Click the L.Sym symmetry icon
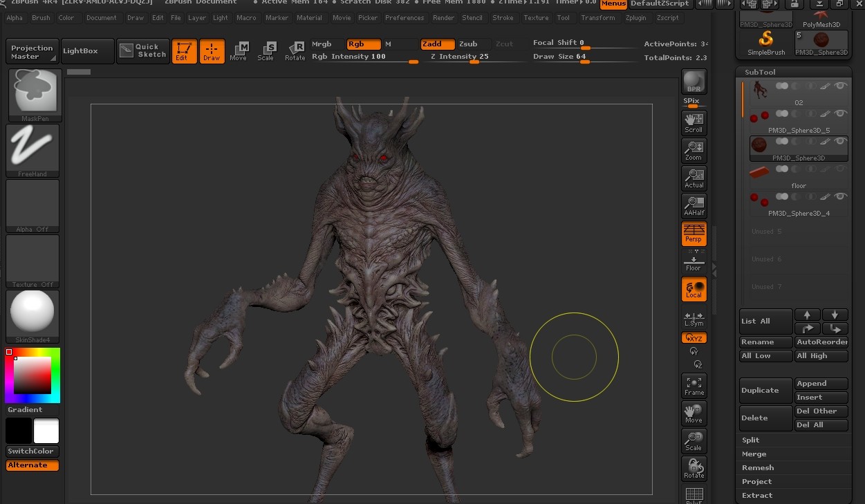865x504 pixels. pos(694,319)
